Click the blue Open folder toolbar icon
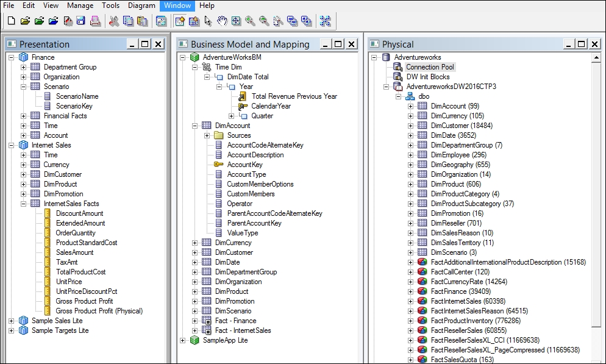 53,21
